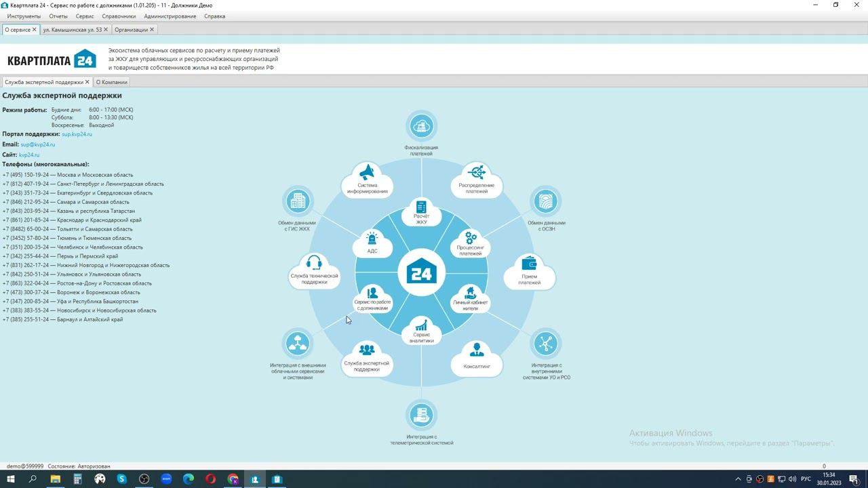Open the kvp24.ru site link
The height and width of the screenshot is (488, 868).
(x=29, y=155)
